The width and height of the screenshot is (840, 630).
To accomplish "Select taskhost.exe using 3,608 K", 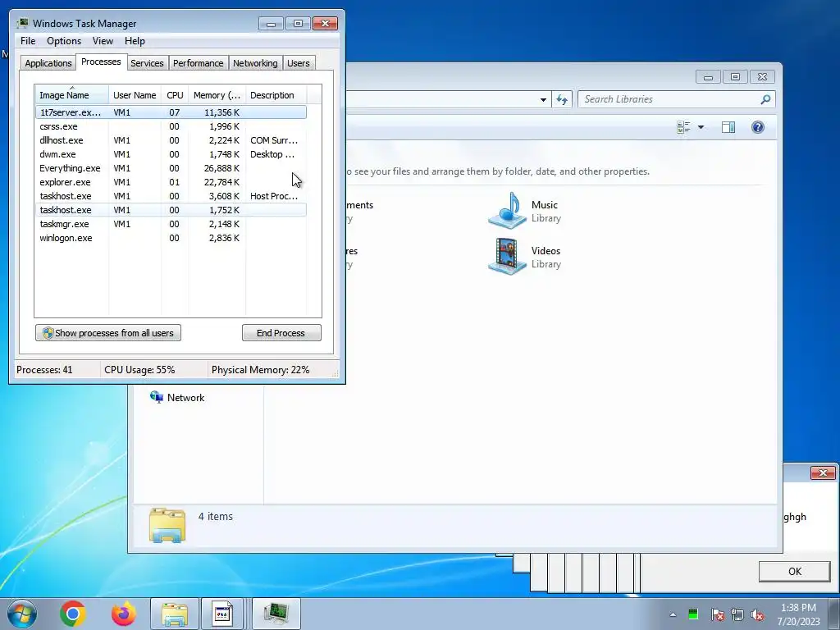I will pyautogui.click(x=171, y=196).
